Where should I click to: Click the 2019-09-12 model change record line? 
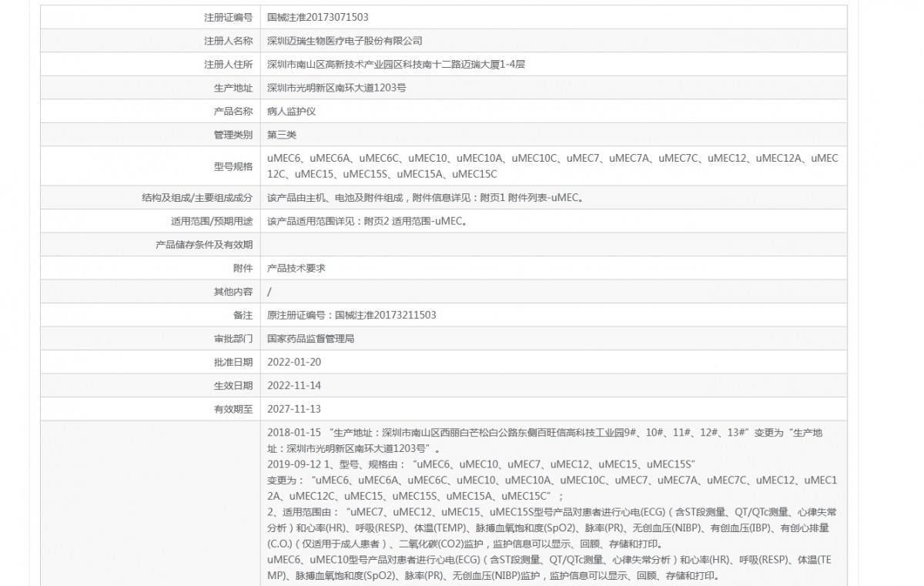point(481,464)
